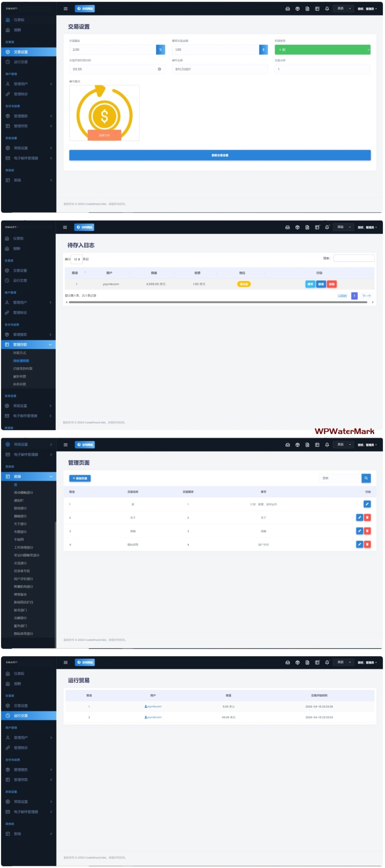Click the red 拒绝 button for yxymkcom deposit
Image resolution: width=385 pixels, height=868 pixels.
pos(331,284)
